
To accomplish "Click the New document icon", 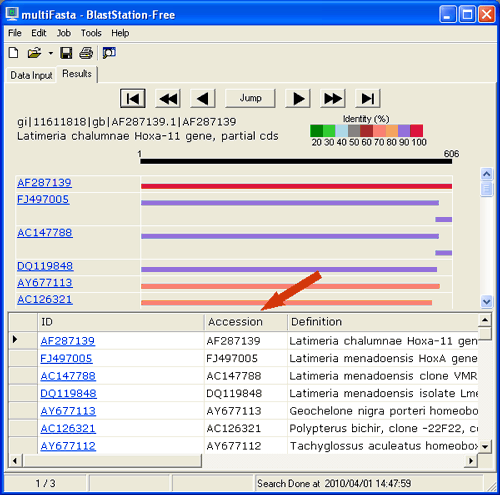I will [x=14, y=53].
